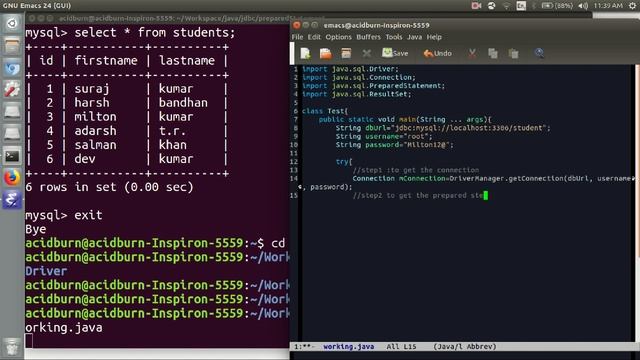Click the search magnifier icon in Emacs toolbar
Viewport: 640px width, 360px height.
pyautogui.click(x=539, y=53)
